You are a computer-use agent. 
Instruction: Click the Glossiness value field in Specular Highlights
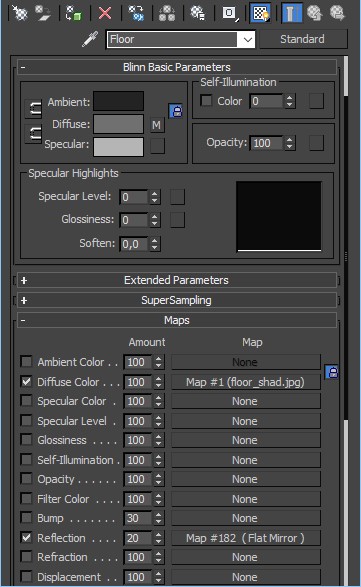pos(134,220)
